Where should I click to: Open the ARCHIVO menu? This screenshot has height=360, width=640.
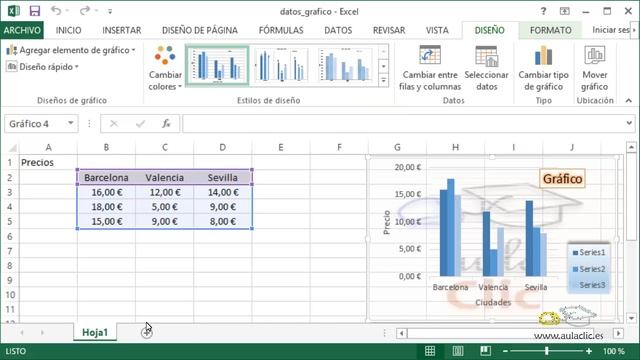pos(22,30)
